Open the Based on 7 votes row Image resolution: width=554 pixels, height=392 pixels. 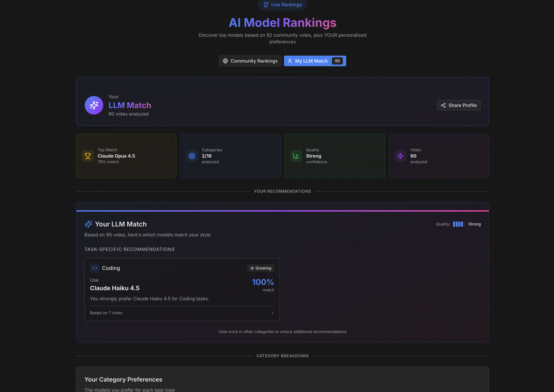pyautogui.click(x=106, y=313)
